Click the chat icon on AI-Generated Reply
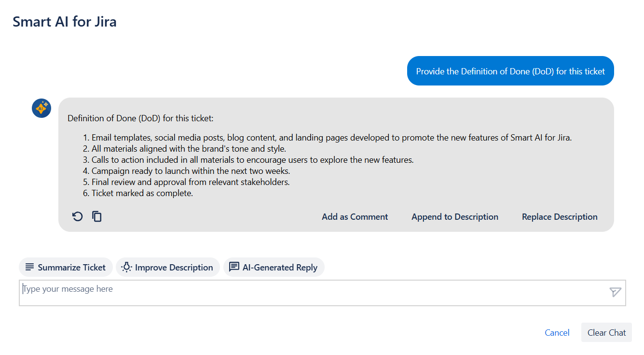644x355 pixels. (234, 267)
